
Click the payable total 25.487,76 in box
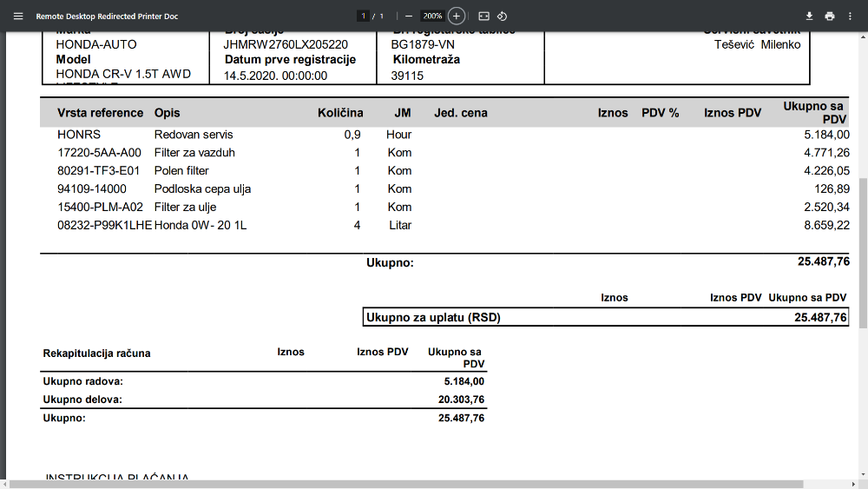(x=820, y=318)
